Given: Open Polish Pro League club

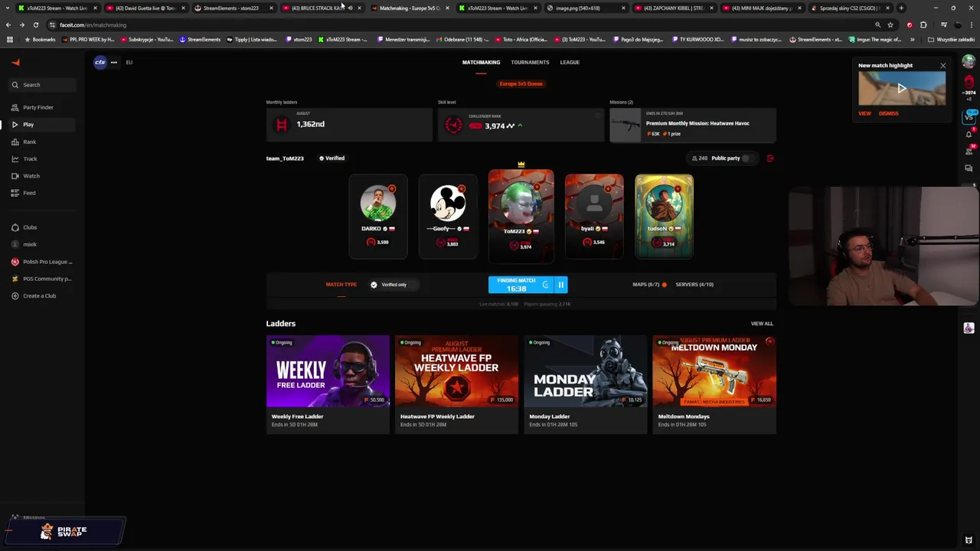Looking at the screenshot, I should click(42, 262).
